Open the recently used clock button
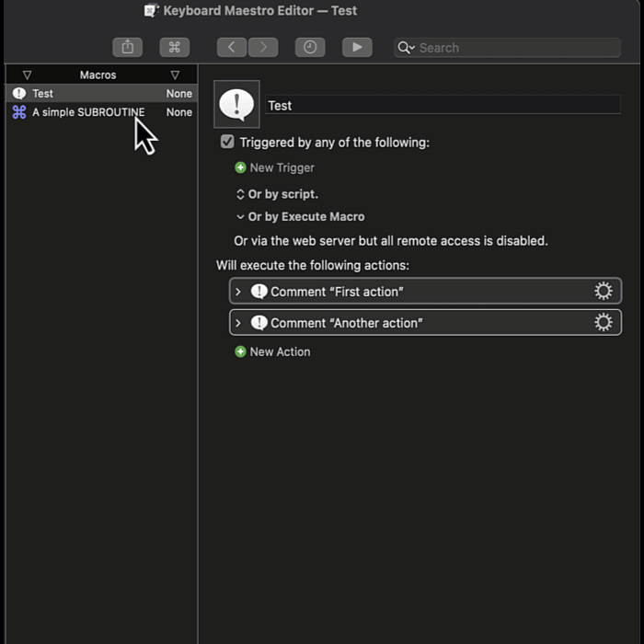This screenshot has width=644, height=644. pyautogui.click(x=310, y=47)
